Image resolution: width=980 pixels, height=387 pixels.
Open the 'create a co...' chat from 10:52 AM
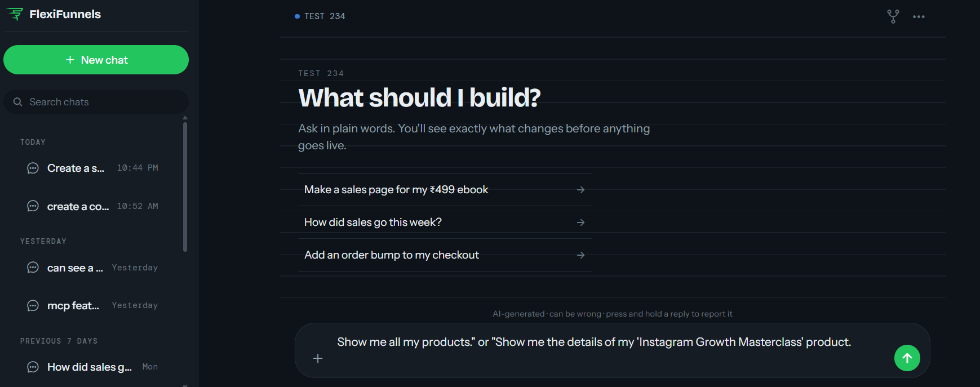point(93,206)
